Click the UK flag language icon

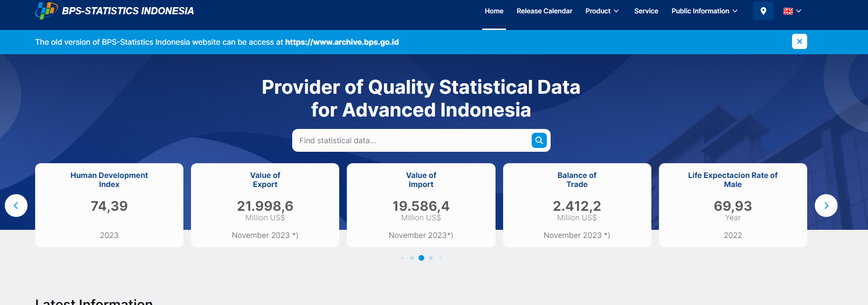pyautogui.click(x=788, y=11)
